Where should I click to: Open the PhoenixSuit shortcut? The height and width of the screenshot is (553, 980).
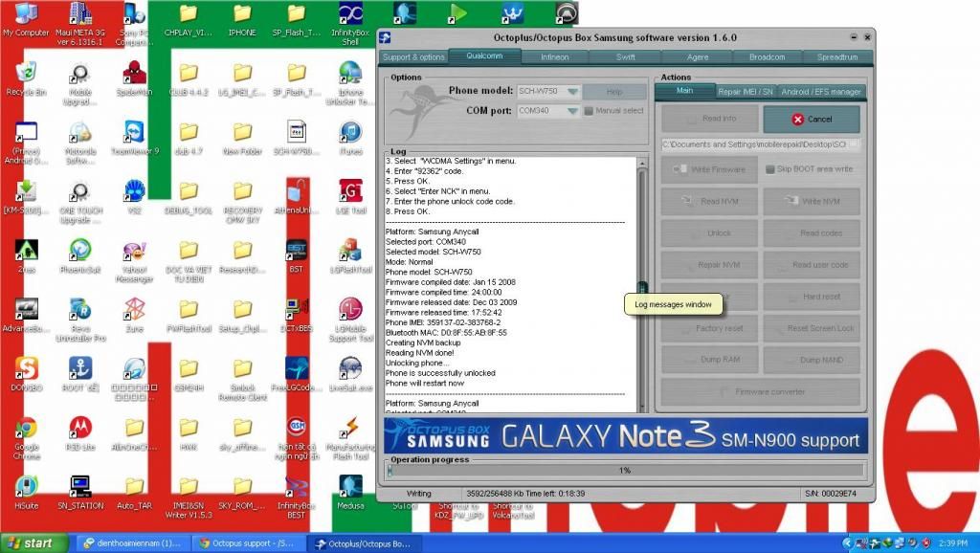click(x=80, y=255)
